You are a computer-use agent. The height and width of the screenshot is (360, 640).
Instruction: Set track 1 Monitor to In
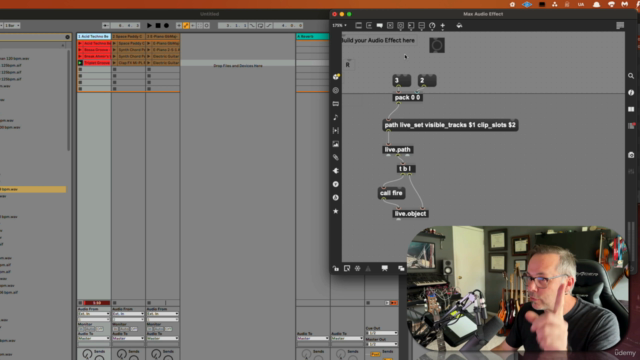pos(81,329)
